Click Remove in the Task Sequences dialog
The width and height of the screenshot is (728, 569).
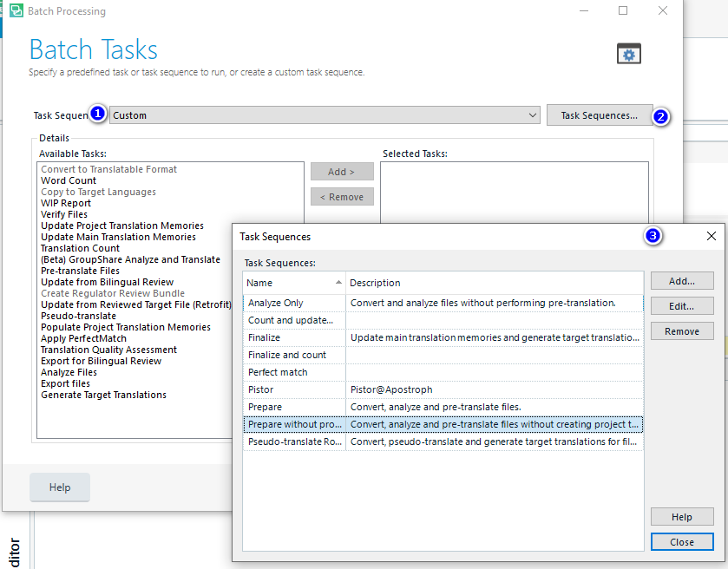tap(681, 330)
